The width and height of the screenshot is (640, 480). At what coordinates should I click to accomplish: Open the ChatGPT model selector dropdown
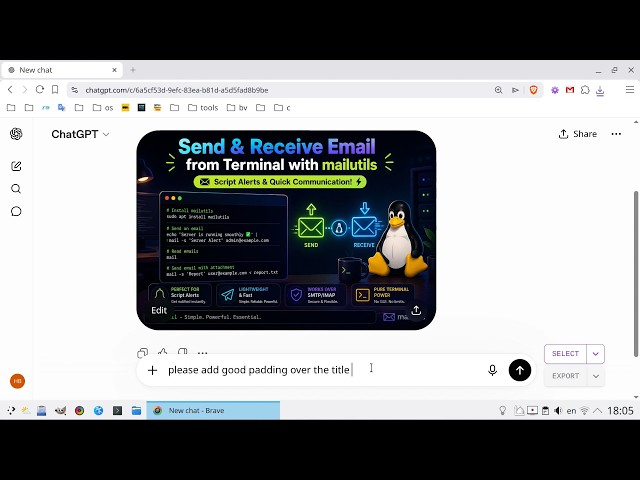(x=80, y=134)
